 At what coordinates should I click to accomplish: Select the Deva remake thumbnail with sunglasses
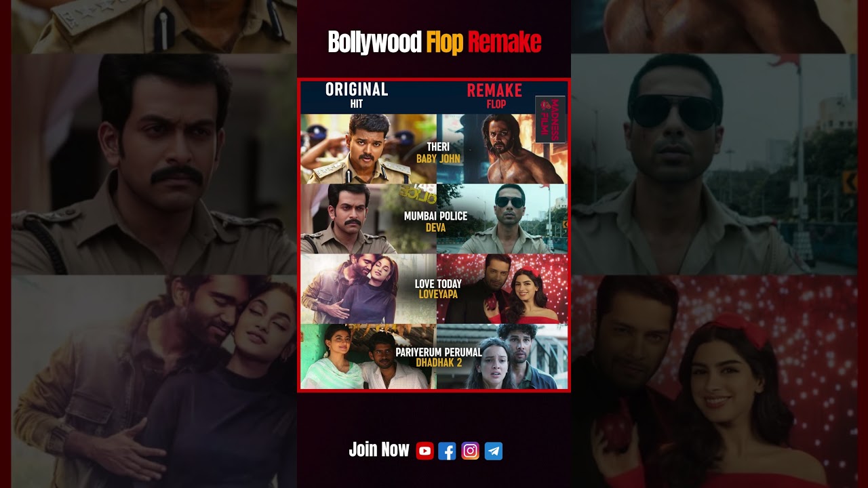coord(502,219)
